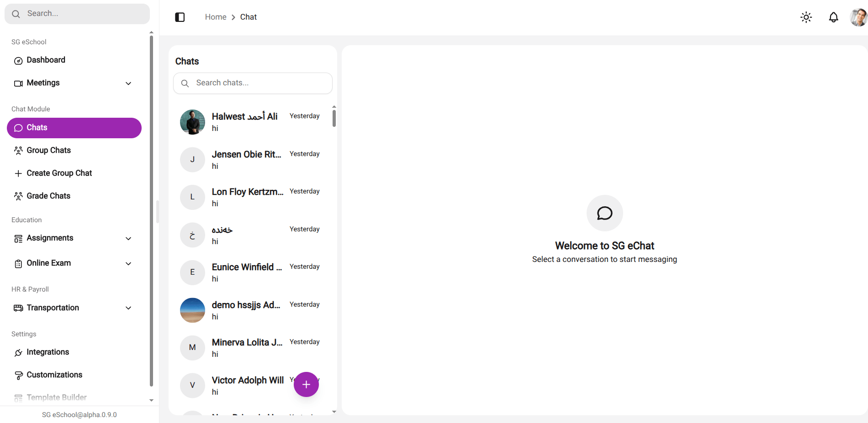The height and width of the screenshot is (423, 868).
Task: Click the Group Chats people icon
Action: pyautogui.click(x=18, y=151)
